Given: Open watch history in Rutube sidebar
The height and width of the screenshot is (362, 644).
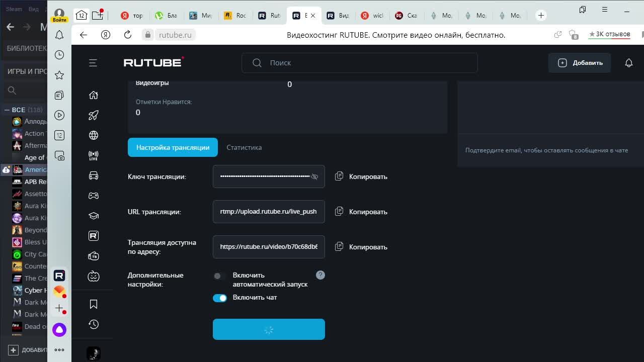Looking at the screenshot, I should tap(93, 324).
